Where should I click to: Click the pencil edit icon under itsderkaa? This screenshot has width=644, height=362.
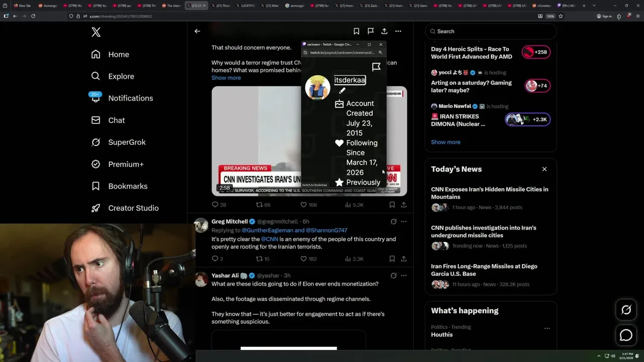pos(342,91)
